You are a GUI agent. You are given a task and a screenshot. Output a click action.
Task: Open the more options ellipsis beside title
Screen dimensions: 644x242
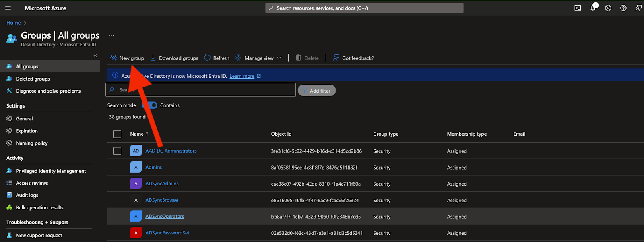(111, 35)
